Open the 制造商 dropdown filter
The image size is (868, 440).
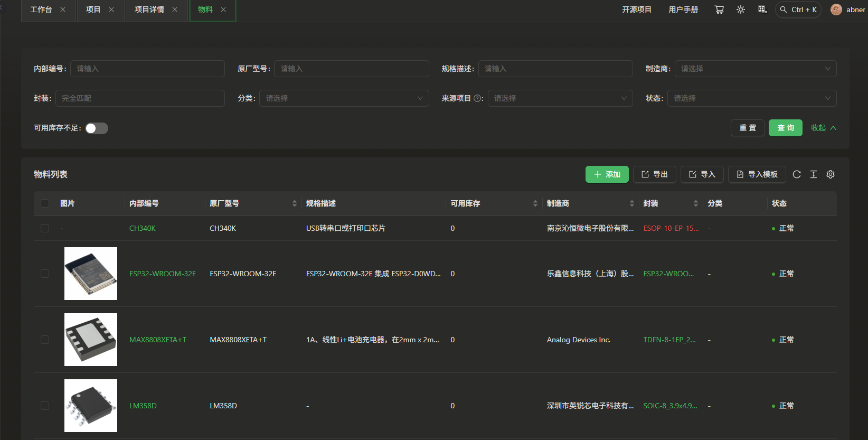pos(755,69)
